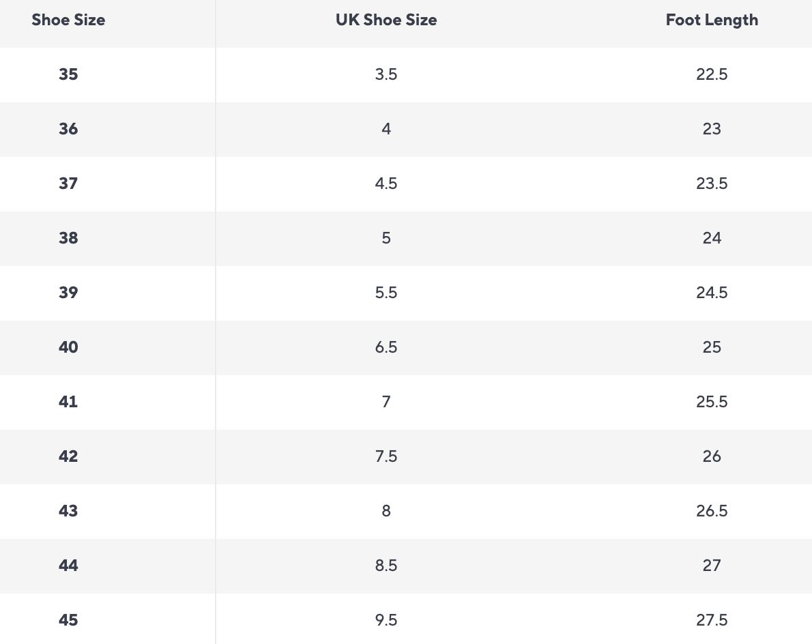The width and height of the screenshot is (812, 644).
Task: Select the shoe size 39 cell
Action: coord(68,293)
